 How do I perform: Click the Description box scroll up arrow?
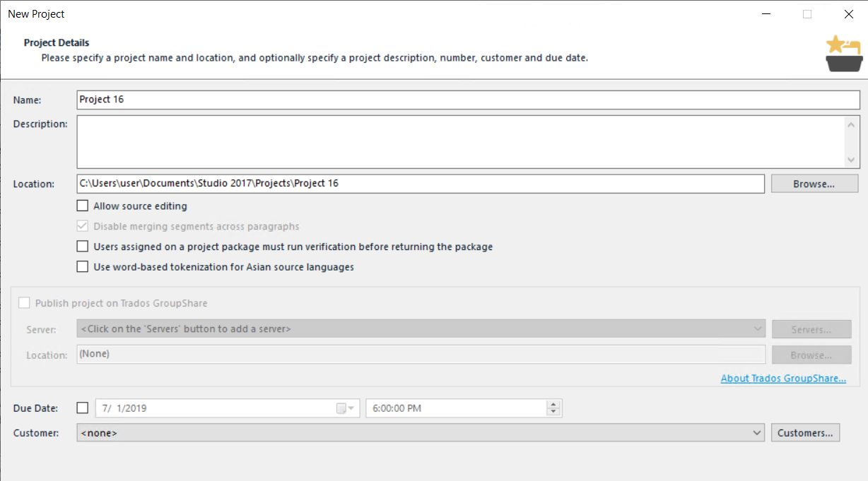852,125
